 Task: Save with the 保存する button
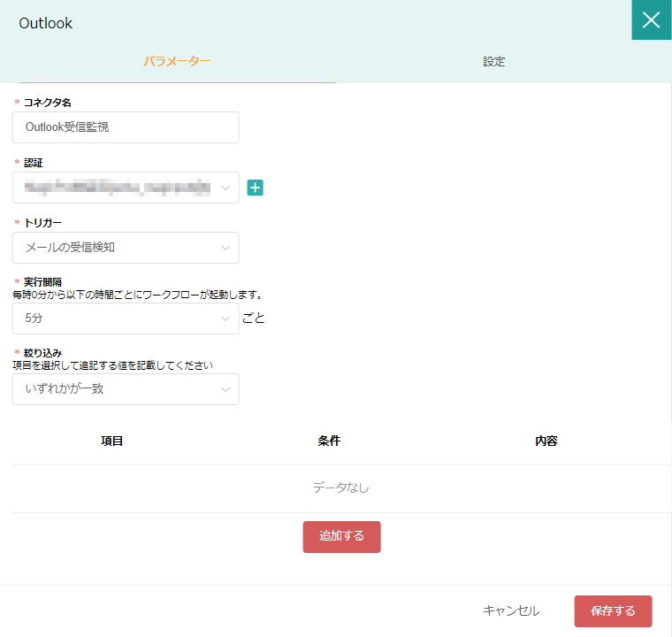613,610
